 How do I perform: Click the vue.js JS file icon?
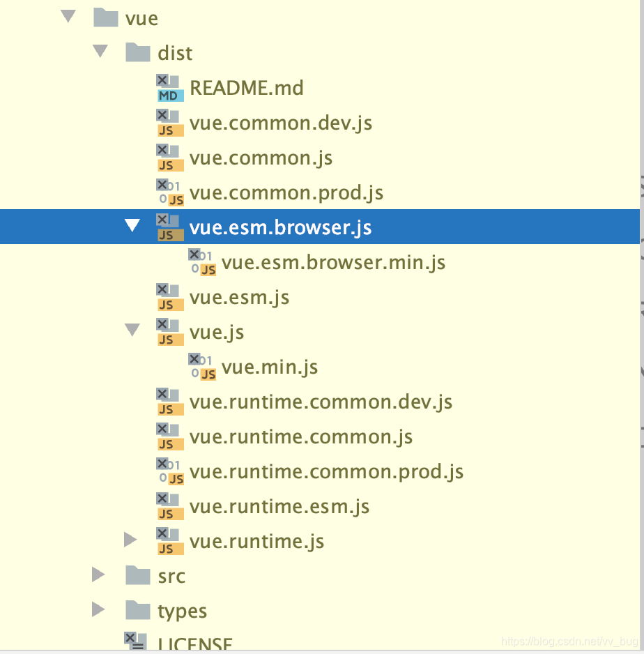(170, 332)
